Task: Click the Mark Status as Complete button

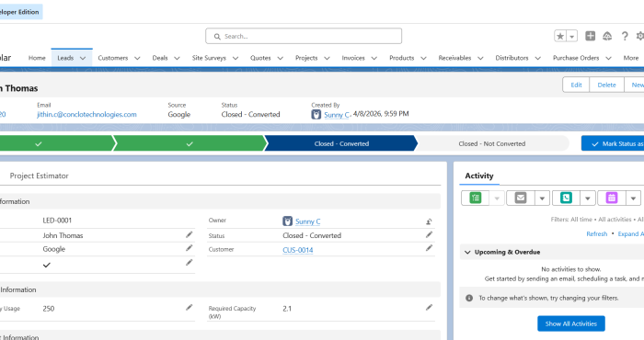Action: click(613, 143)
